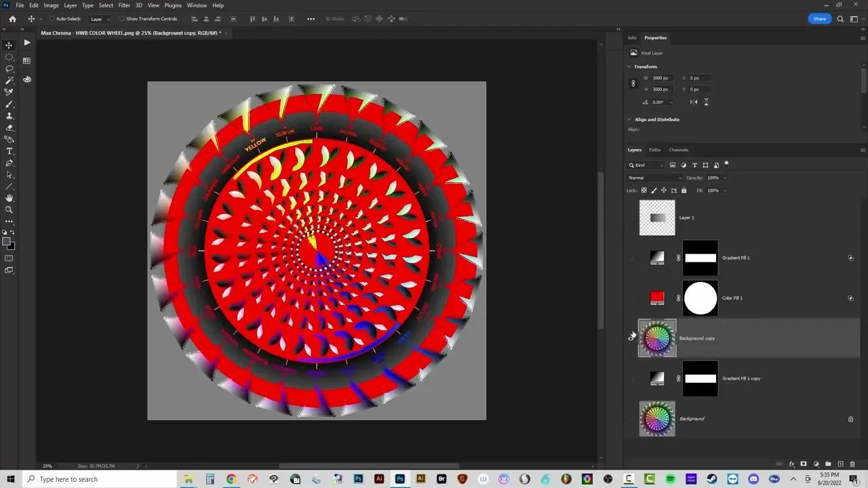This screenshot has width=868, height=488.
Task: Open the Normal blend mode dropdown
Action: pos(656,178)
